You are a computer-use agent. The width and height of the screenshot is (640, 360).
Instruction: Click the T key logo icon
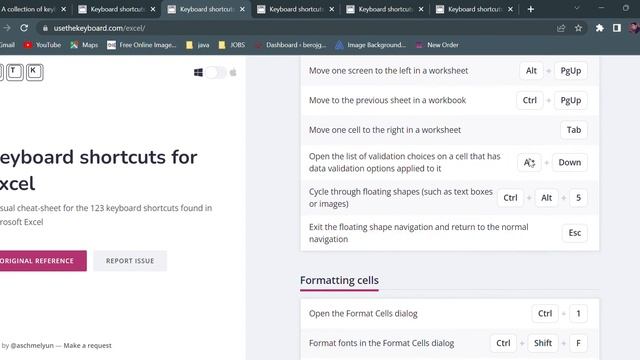[x=14, y=72]
